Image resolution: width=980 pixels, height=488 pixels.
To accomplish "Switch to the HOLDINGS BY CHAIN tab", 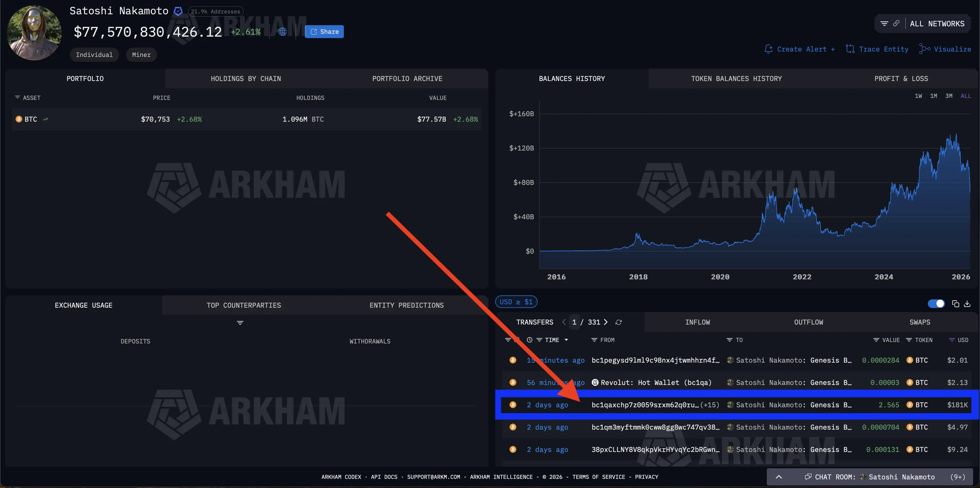I will pos(246,79).
